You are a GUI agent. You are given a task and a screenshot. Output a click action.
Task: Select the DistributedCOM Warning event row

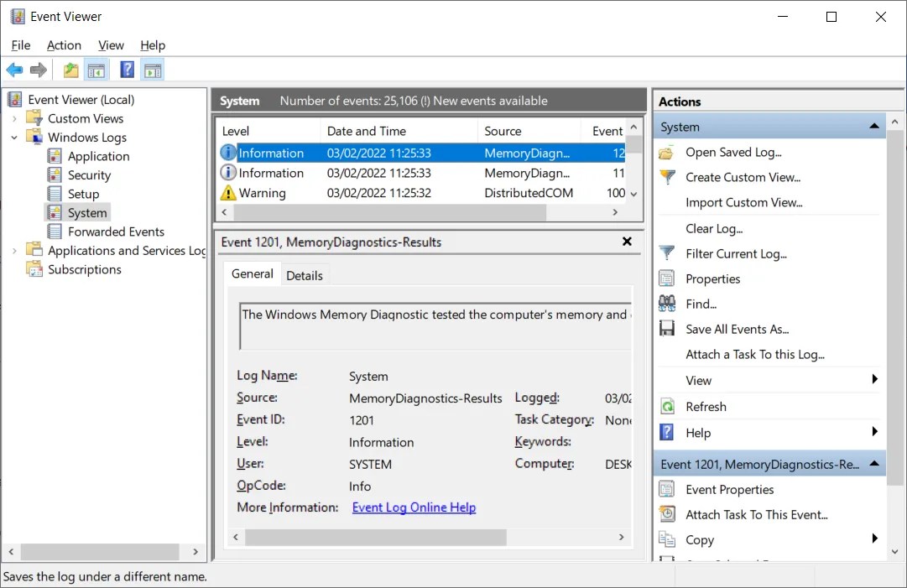tap(378, 193)
